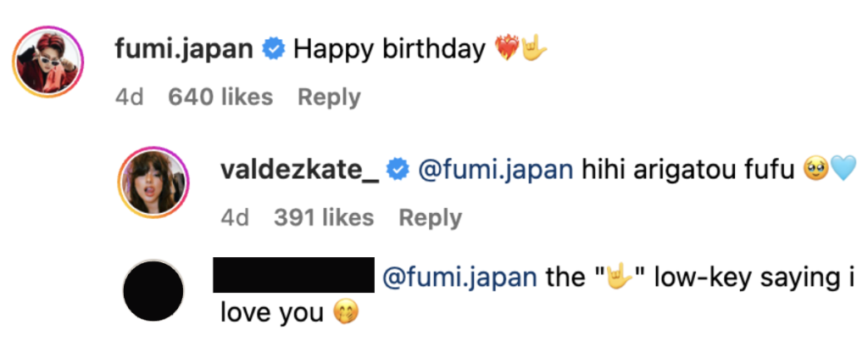Open the valdezkate_ username link
The height and width of the screenshot is (342, 868).
pyautogui.click(x=298, y=171)
